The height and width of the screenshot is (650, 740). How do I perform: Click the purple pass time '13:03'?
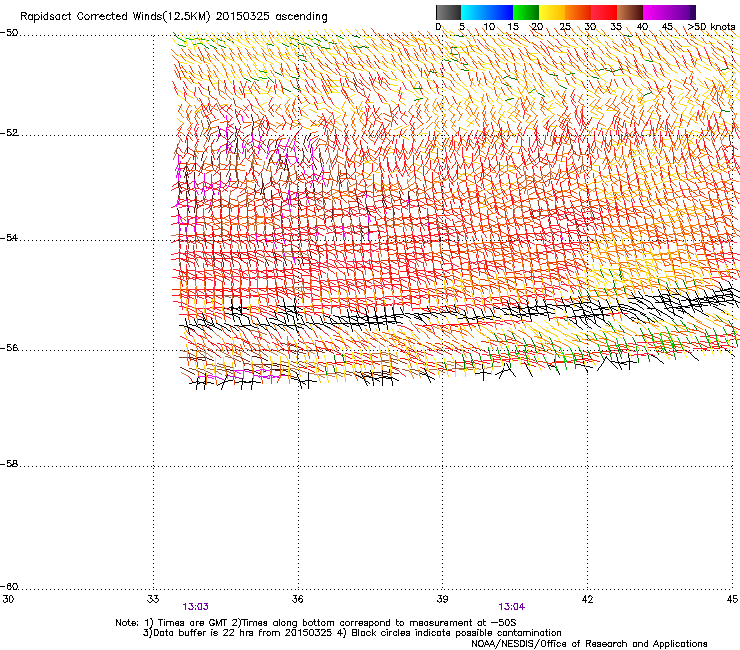[195, 607]
